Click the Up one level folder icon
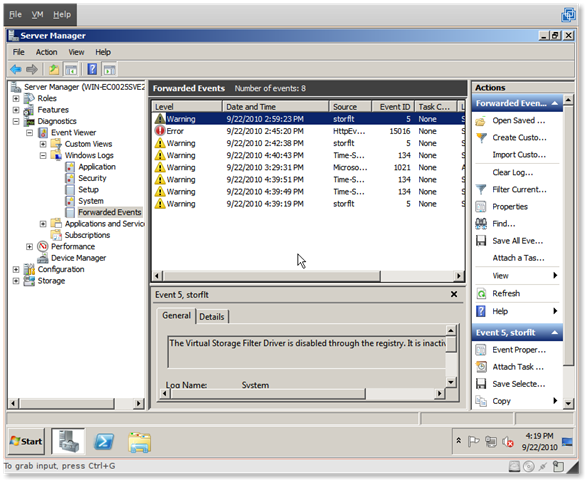The height and width of the screenshot is (480, 585). pos(54,69)
